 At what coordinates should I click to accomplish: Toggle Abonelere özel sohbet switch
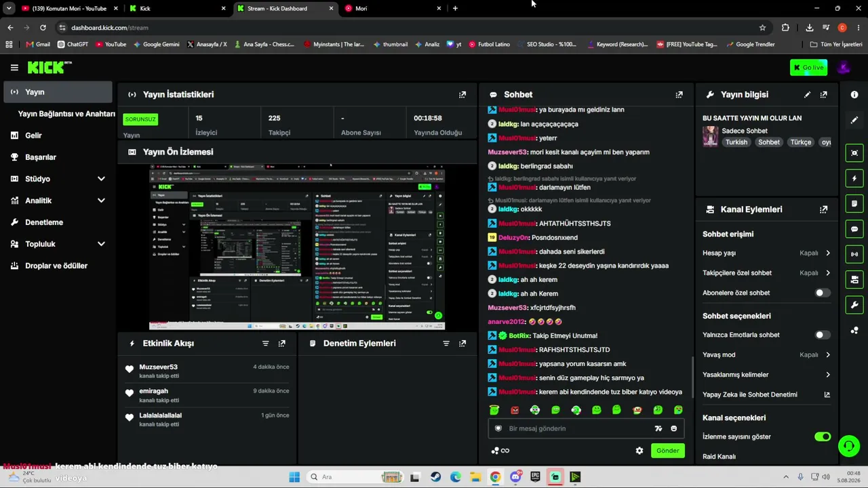pyautogui.click(x=822, y=293)
